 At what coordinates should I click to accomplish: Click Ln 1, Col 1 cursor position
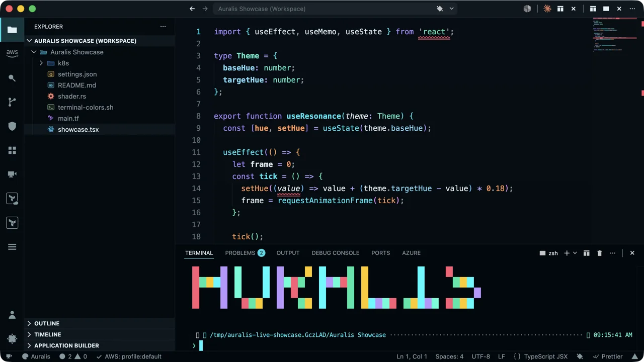tap(412, 356)
